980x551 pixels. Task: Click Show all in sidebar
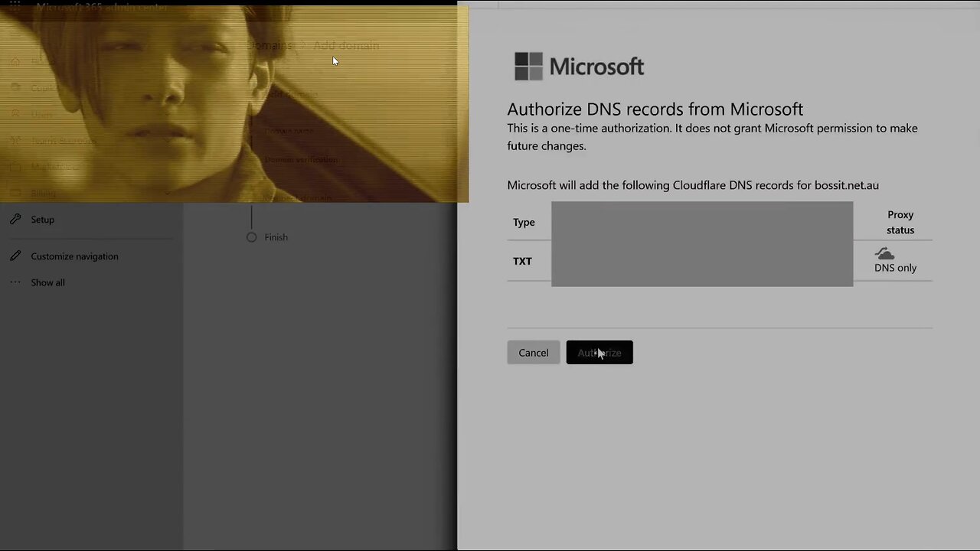(x=47, y=282)
